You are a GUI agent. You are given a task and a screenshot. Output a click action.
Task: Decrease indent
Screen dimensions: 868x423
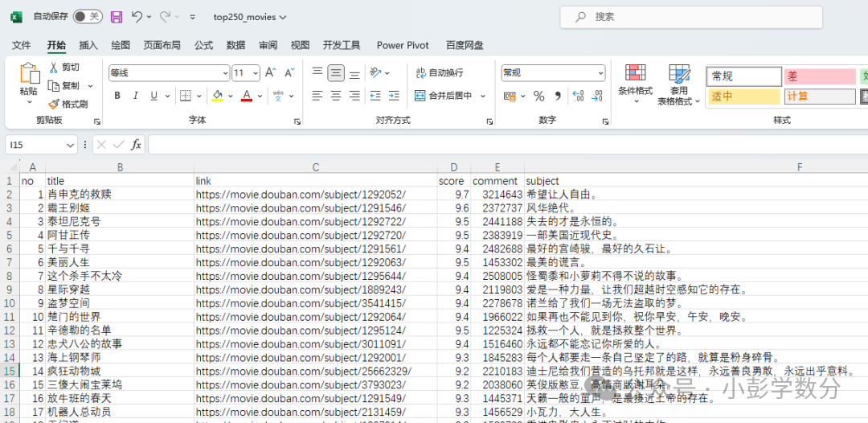pos(375,96)
